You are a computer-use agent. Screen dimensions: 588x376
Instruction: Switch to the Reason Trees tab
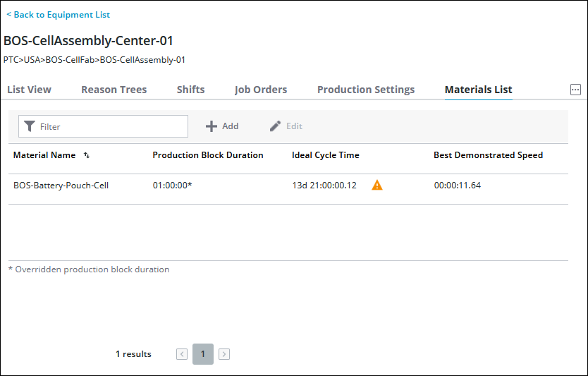coord(114,90)
